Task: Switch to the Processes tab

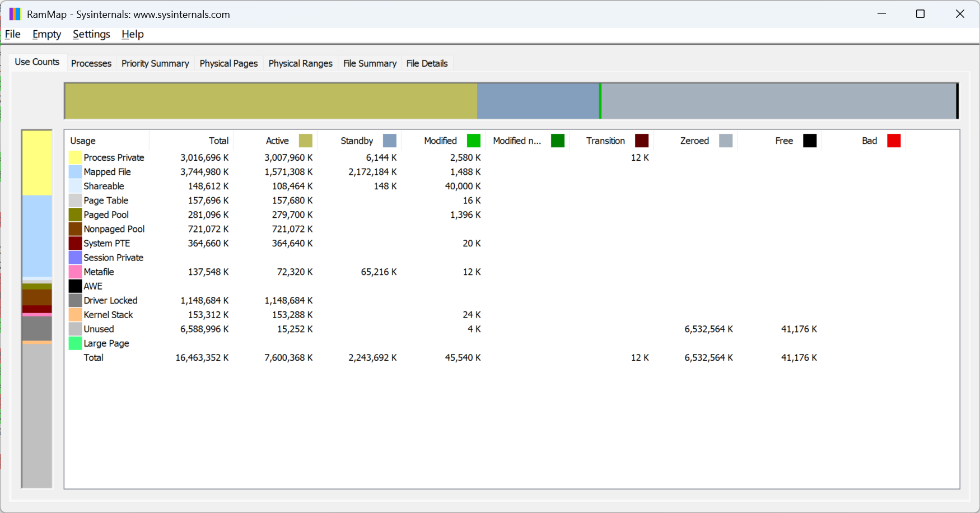Action: click(91, 63)
